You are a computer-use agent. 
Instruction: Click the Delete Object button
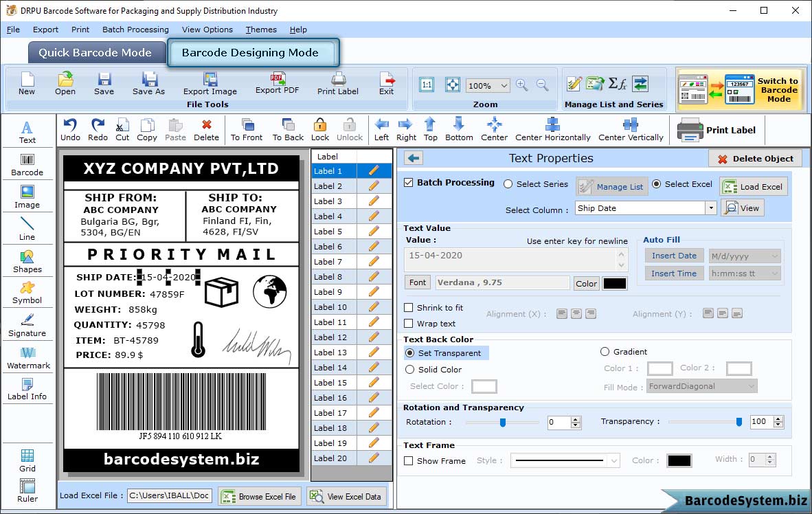coord(755,159)
